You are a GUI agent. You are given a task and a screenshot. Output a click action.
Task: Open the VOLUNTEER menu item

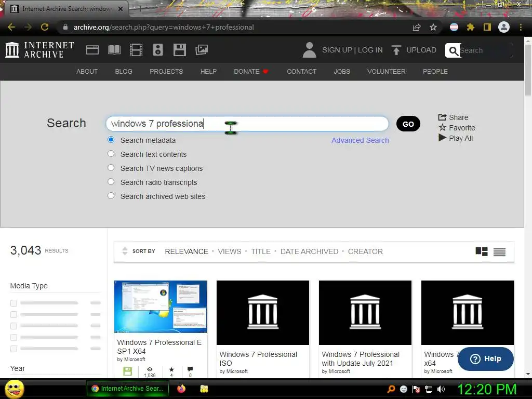(x=386, y=72)
